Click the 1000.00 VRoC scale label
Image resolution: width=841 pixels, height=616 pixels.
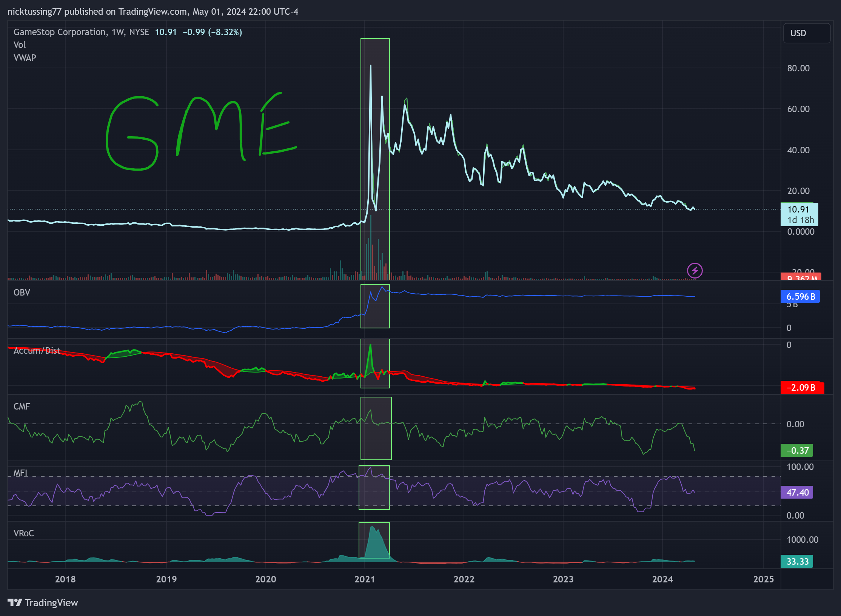click(802, 540)
